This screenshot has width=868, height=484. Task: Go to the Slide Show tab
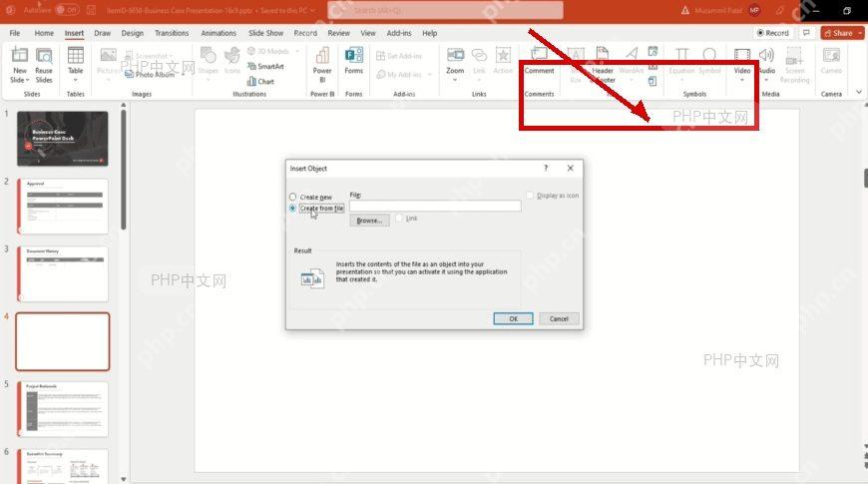point(265,33)
